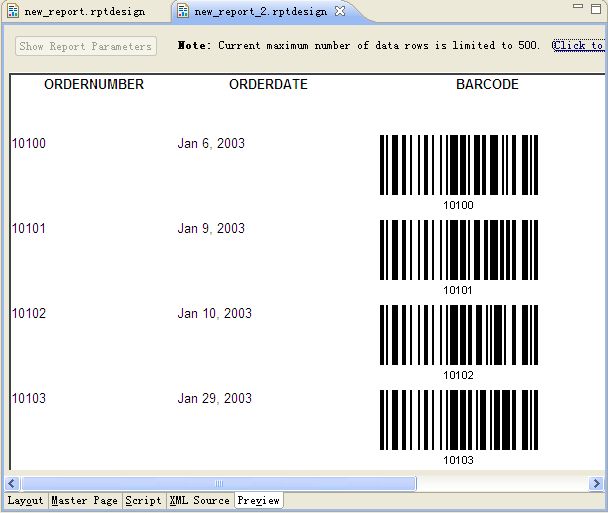
Task: Go to the Script tab
Action: coord(143,500)
